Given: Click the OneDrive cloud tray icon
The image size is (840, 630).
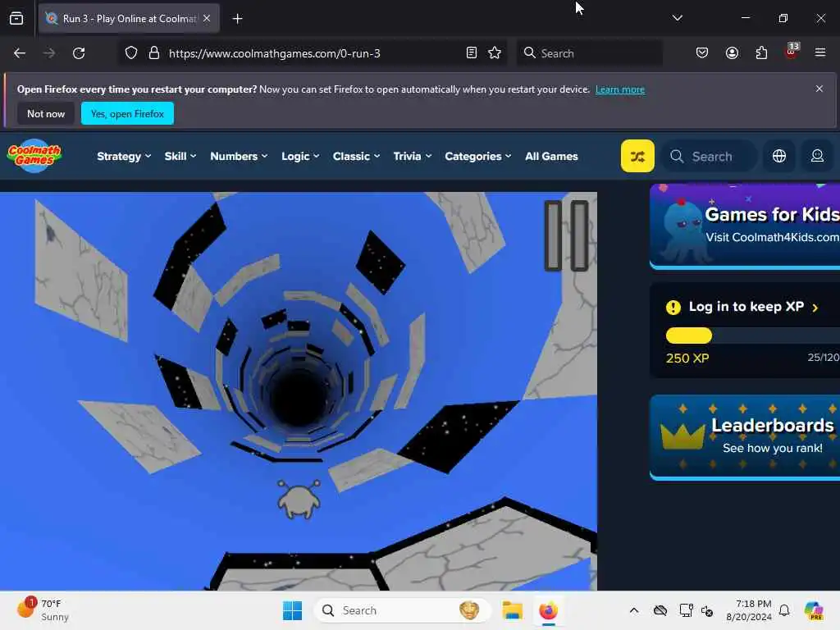Looking at the screenshot, I should pyautogui.click(x=660, y=610).
